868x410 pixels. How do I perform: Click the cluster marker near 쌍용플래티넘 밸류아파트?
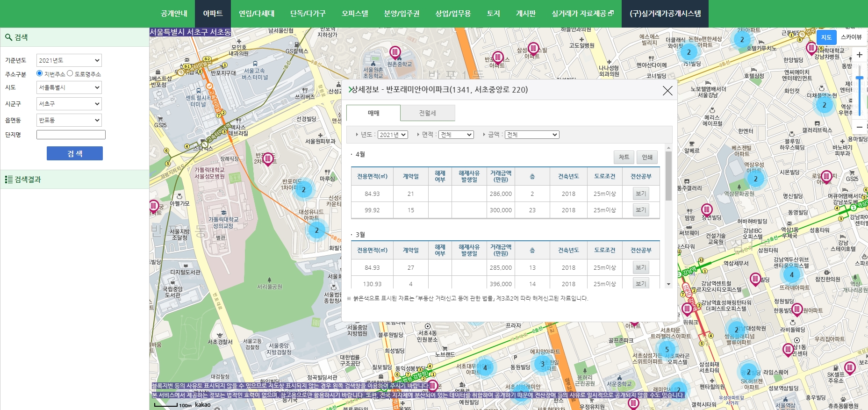pyautogui.click(x=736, y=330)
